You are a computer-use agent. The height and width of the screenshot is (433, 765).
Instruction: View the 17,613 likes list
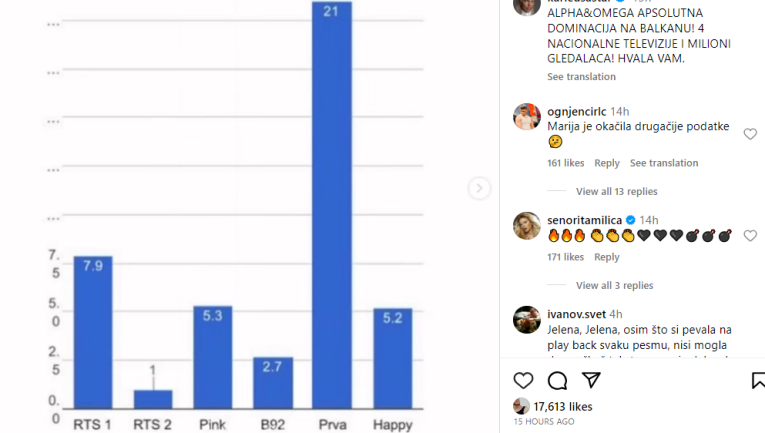coord(563,406)
